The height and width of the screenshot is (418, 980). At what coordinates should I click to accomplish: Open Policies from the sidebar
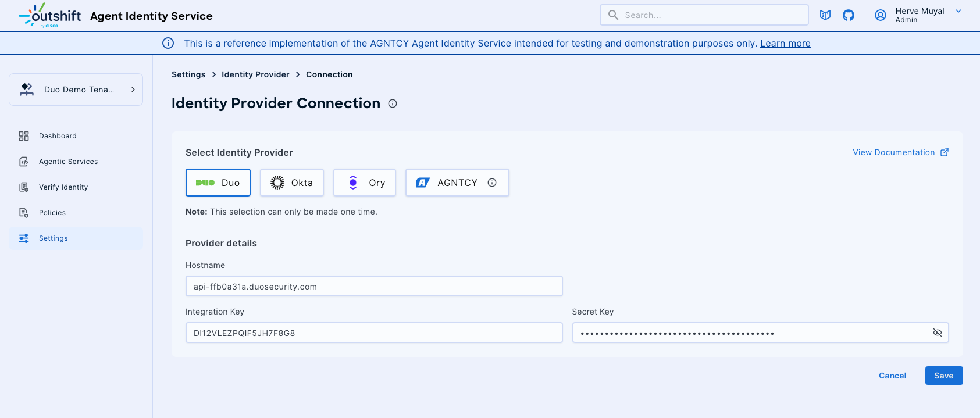click(76, 213)
